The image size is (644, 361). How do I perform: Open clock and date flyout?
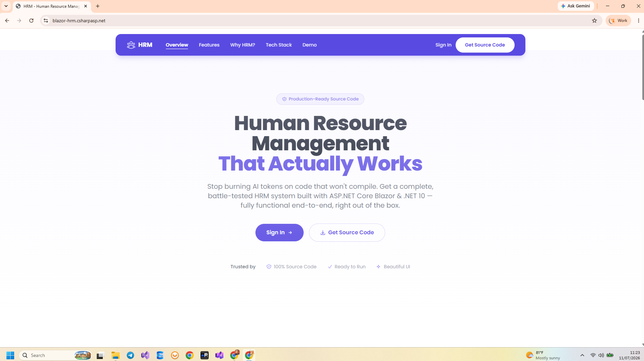pyautogui.click(x=629, y=355)
